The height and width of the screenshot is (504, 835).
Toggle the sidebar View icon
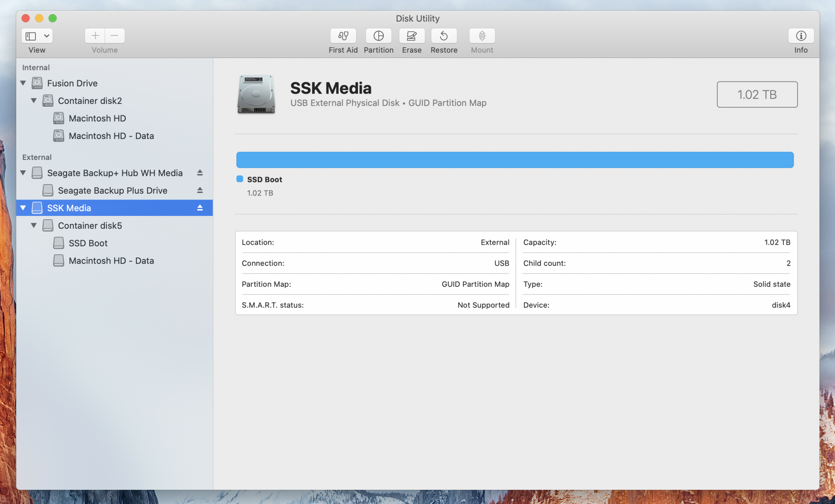pyautogui.click(x=31, y=36)
